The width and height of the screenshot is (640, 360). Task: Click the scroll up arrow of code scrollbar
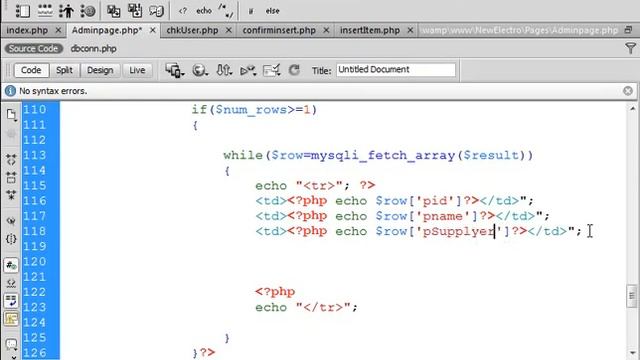coord(632,109)
